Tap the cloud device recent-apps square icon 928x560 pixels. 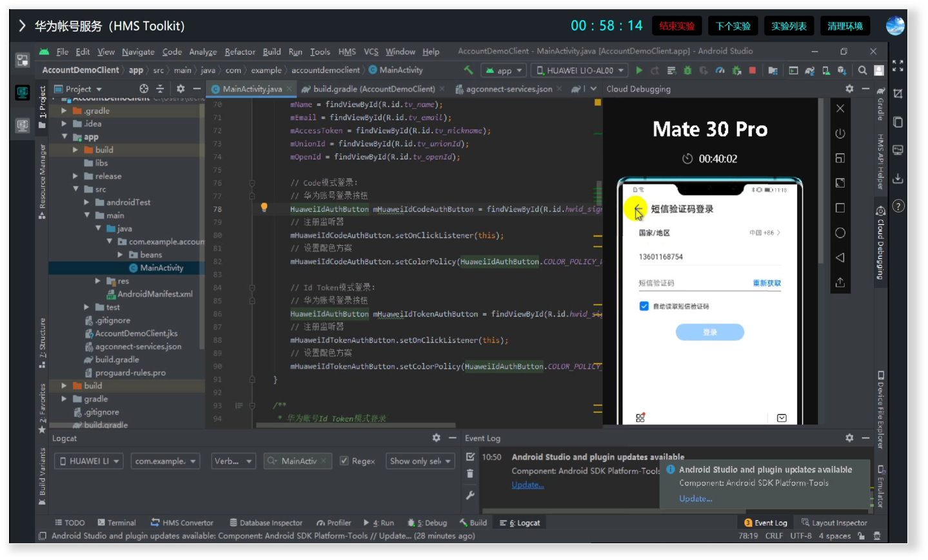pos(840,208)
